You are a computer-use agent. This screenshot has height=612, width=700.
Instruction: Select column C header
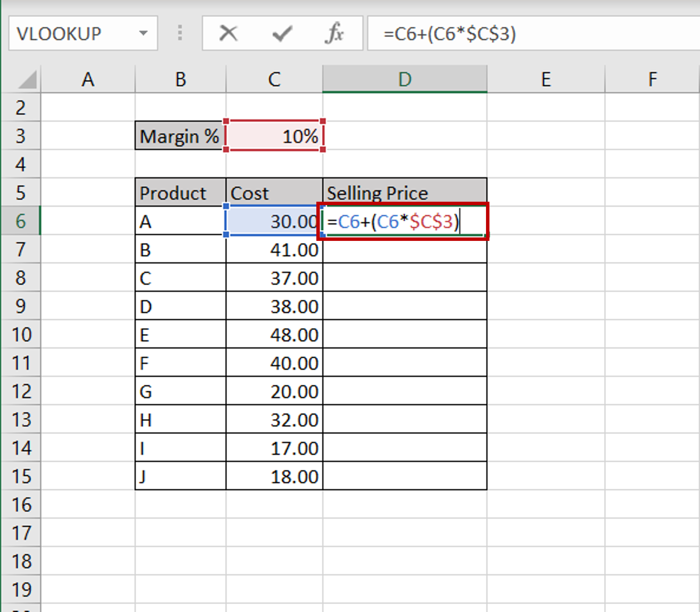click(274, 79)
